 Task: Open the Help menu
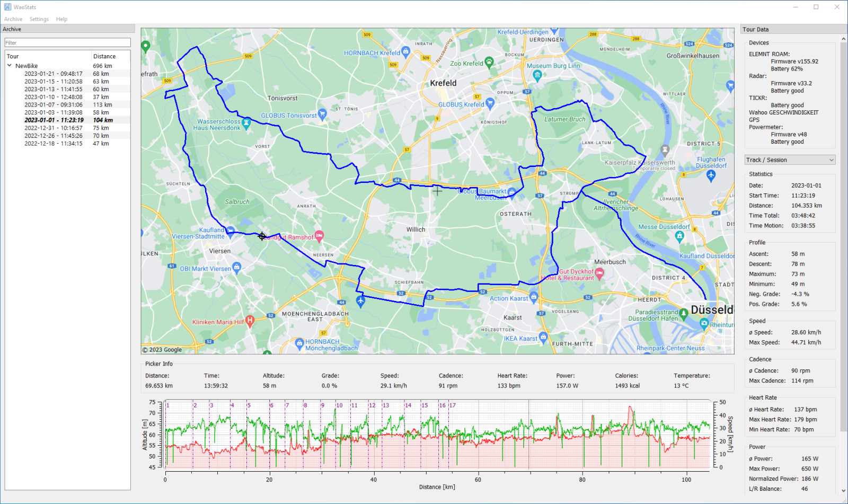click(61, 19)
